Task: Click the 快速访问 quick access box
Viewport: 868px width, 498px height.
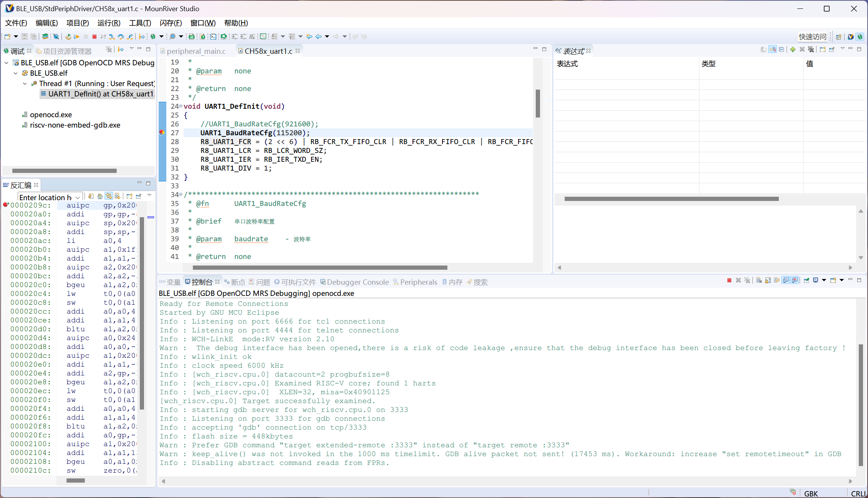Action: 812,37
